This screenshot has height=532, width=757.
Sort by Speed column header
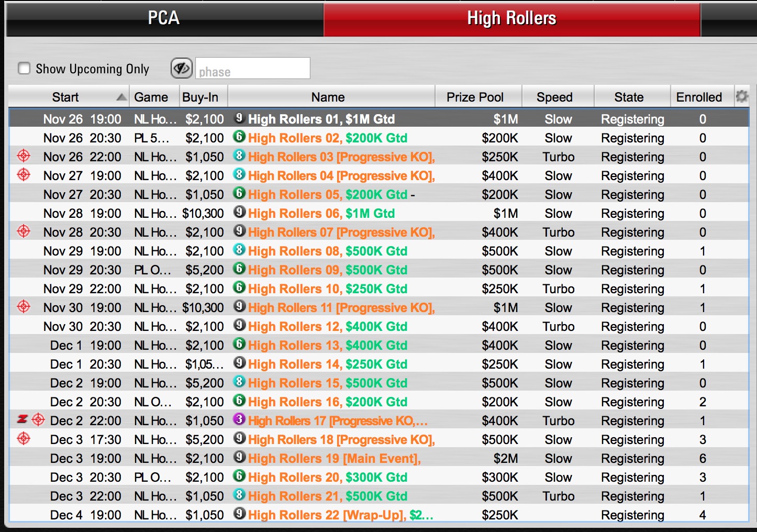[558, 97]
